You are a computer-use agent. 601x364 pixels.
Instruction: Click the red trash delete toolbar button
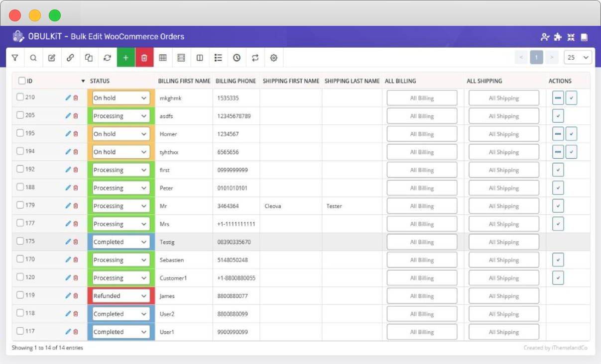[x=144, y=58]
